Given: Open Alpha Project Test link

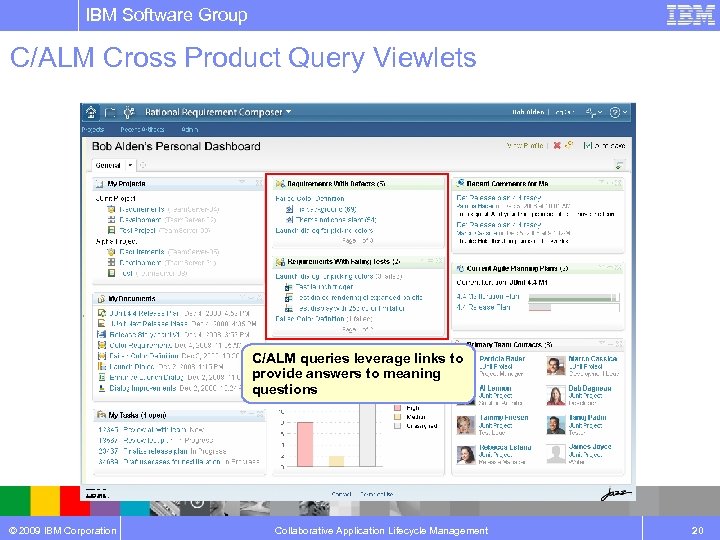Looking at the screenshot, I should tap(127, 273).
